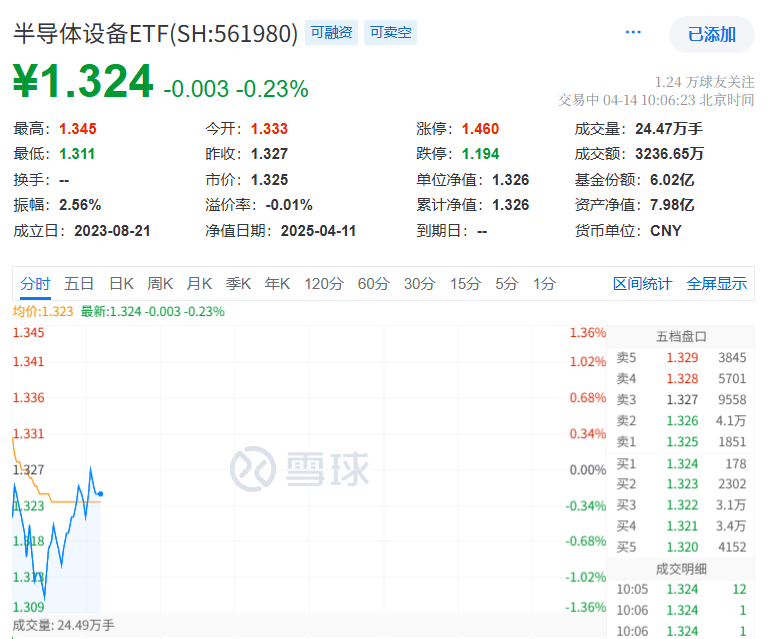Click the 买3 row price 1.322
The height and width of the screenshot is (639, 779).
point(682,505)
